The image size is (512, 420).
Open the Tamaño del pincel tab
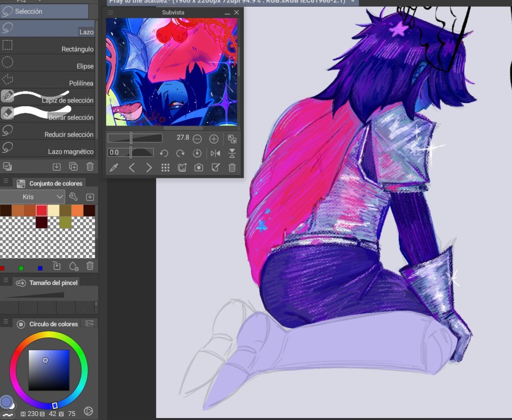tap(46, 283)
